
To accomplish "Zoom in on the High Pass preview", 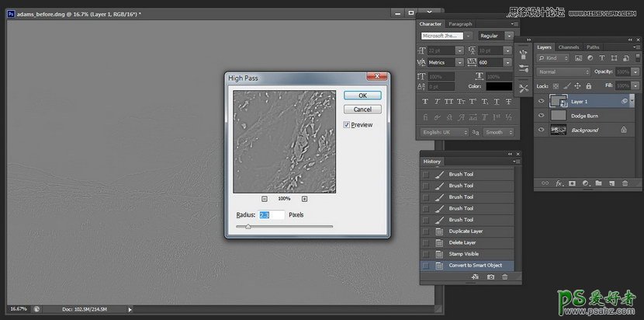I will pos(304,199).
